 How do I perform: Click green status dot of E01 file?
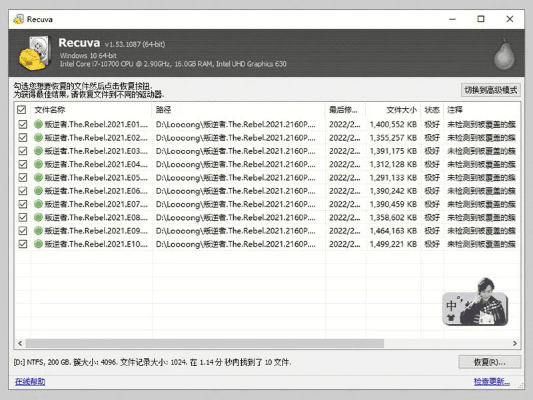pos(38,124)
